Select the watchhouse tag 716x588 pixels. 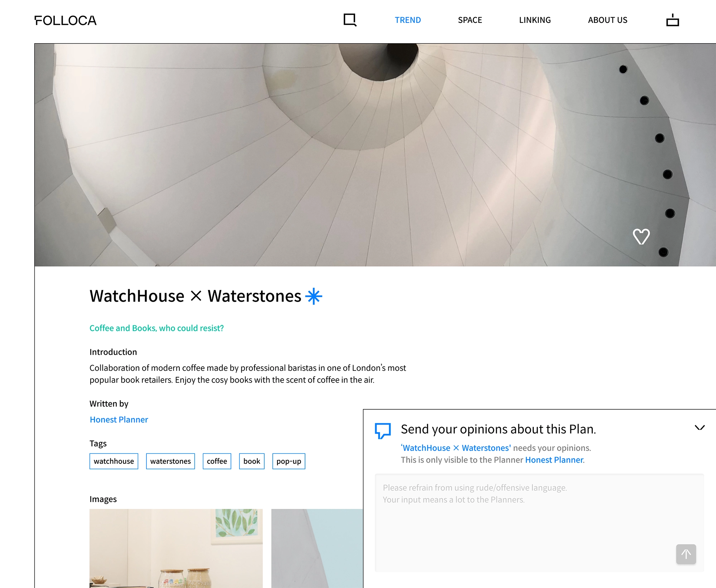(114, 461)
